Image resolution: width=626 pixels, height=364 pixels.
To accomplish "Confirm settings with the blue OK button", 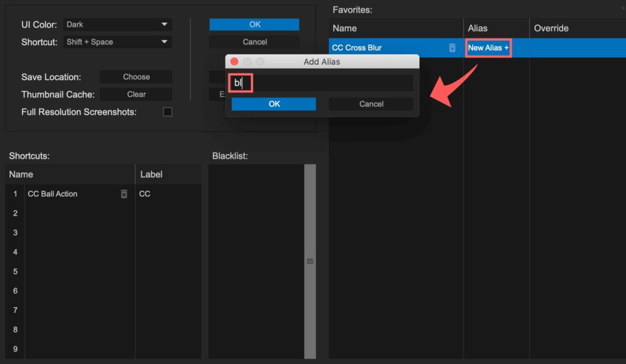I will point(254,24).
